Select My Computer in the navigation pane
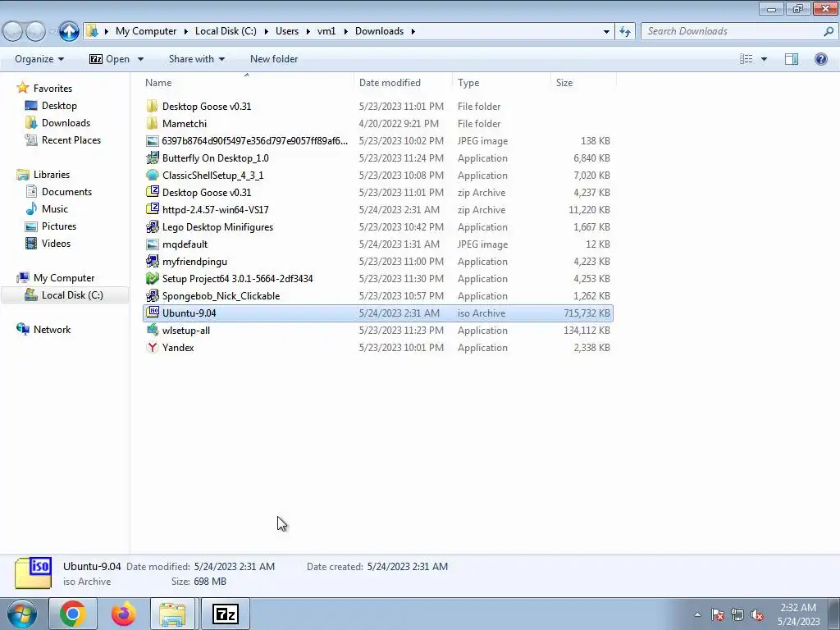 click(64, 277)
